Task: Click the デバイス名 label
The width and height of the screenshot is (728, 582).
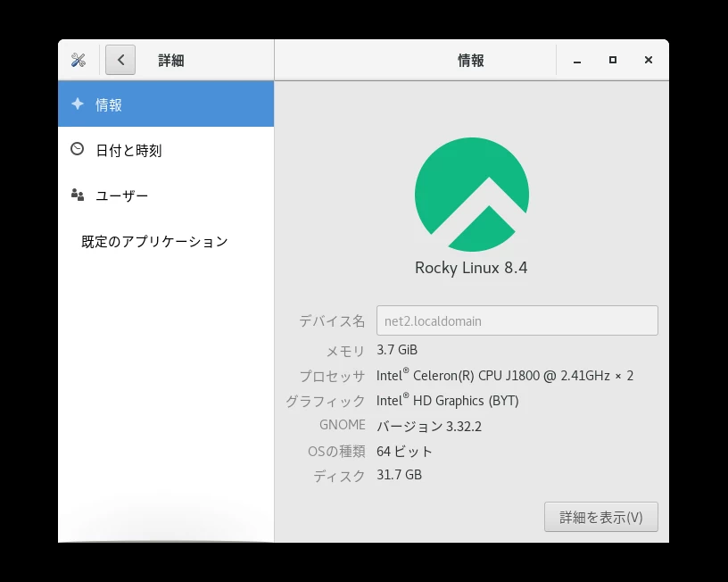Action: [x=332, y=321]
